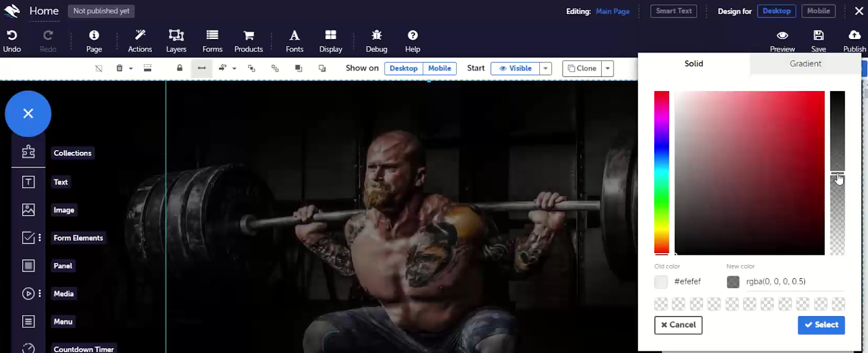Click the rgba color value input field

(x=795, y=281)
